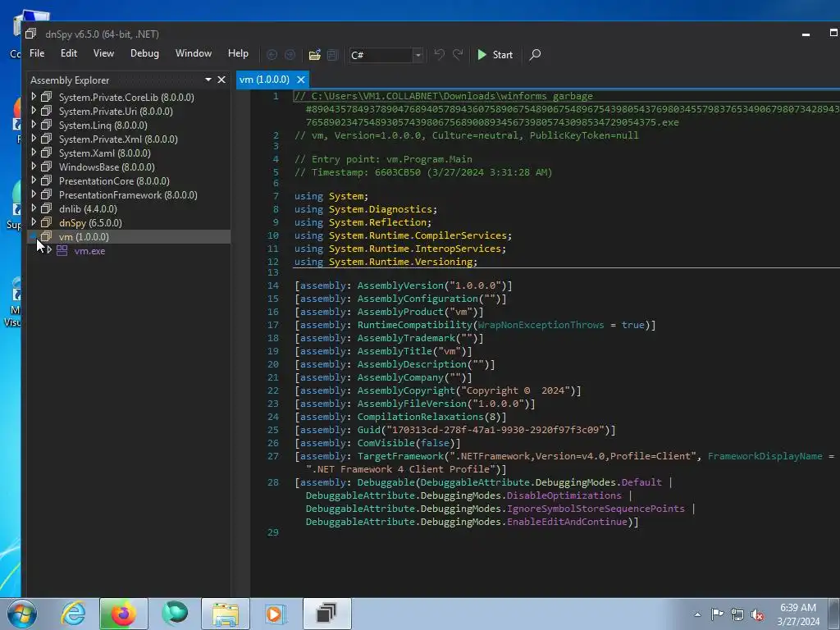
Task: Show hidden tray icons arrow
Action: tap(697, 614)
